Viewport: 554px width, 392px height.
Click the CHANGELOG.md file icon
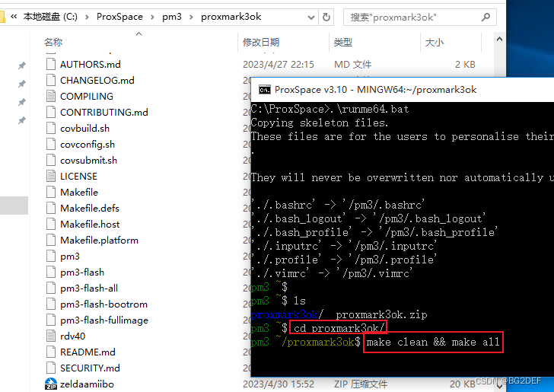point(51,80)
